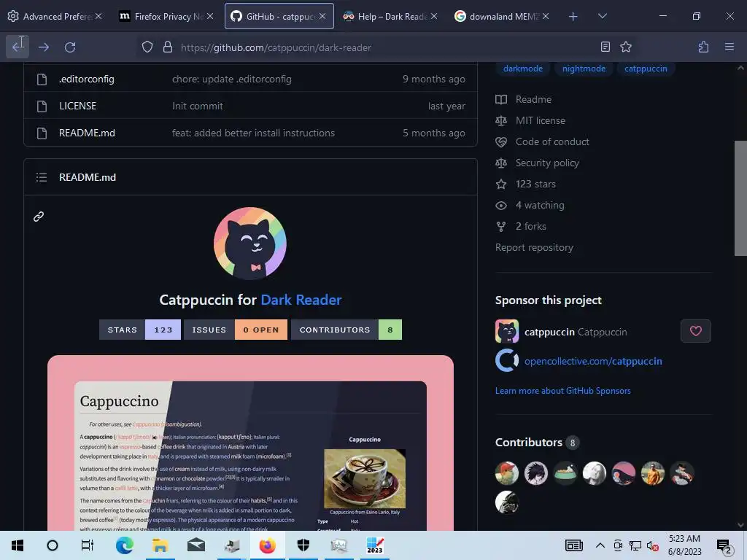This screenshot has height=560, width=747.
Task: Jump to Readme from sidebar
Action: (x=533, y=99)
